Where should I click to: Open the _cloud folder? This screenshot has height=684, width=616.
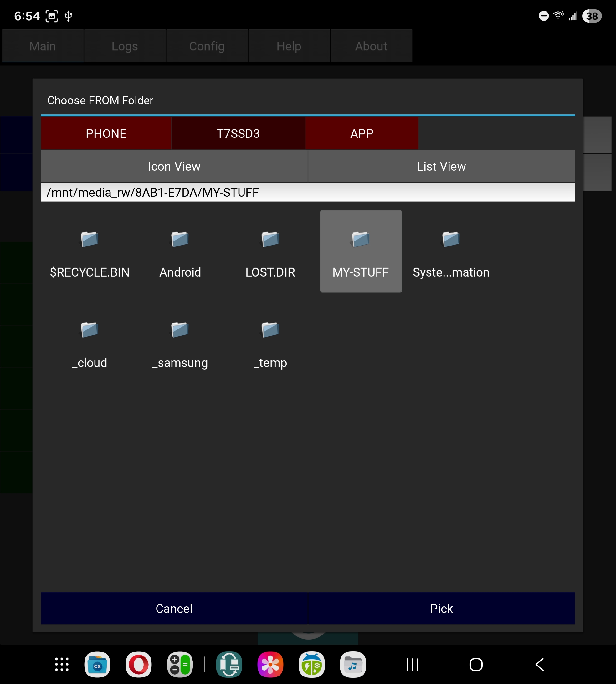coord(90,342)
